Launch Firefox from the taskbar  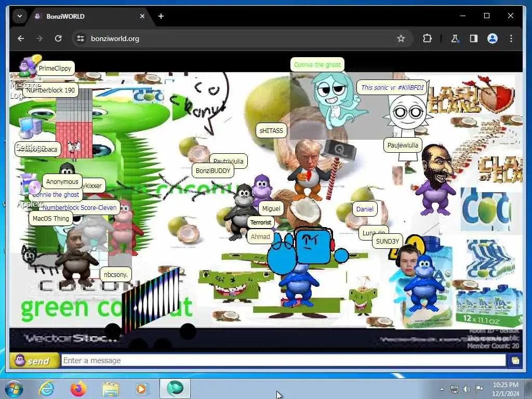pyautogui.click(x=78, y=389)
